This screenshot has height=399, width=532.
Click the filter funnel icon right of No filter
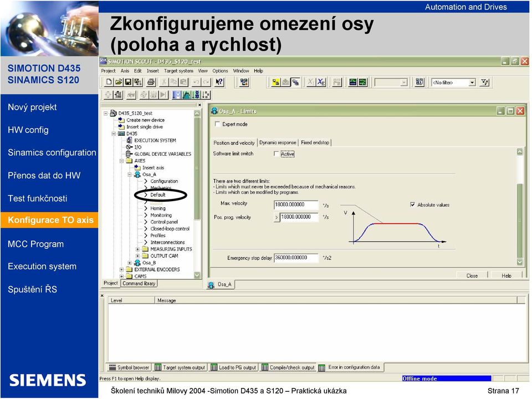[484, 82]
